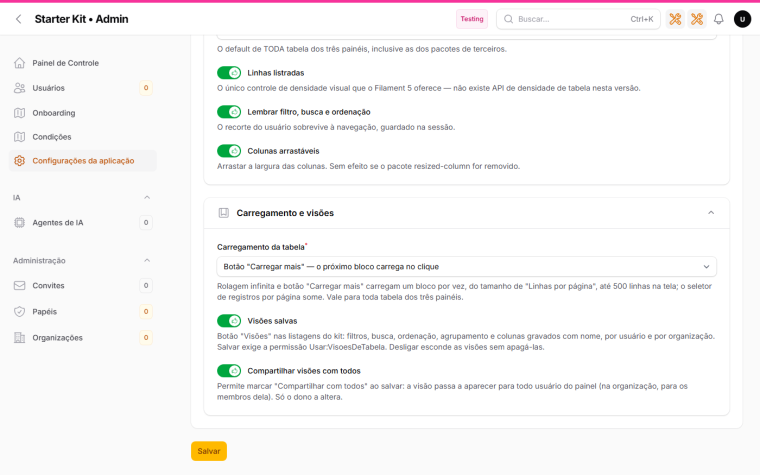Screen dimensions: 760x475
Task: Click the back arrow icon in header
Action: tap(18, 19)
